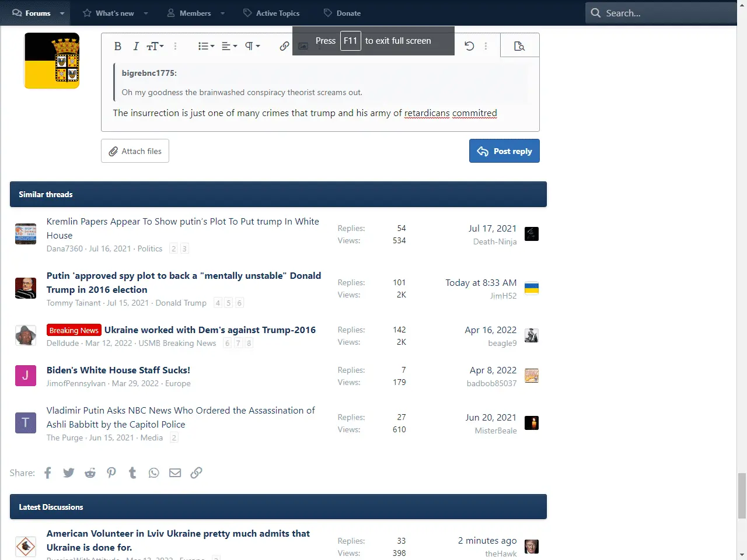Click the Attach files button

coord(135,151)
